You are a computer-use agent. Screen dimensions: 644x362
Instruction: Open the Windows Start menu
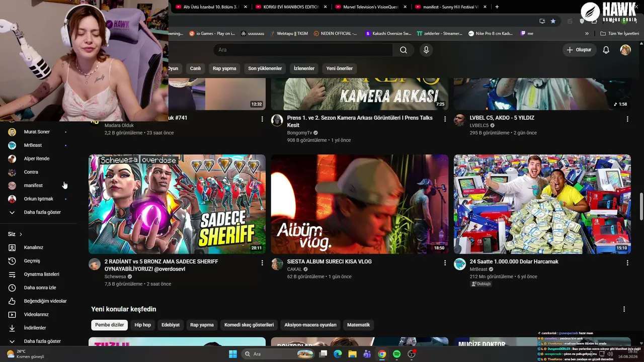coord(233,354)
